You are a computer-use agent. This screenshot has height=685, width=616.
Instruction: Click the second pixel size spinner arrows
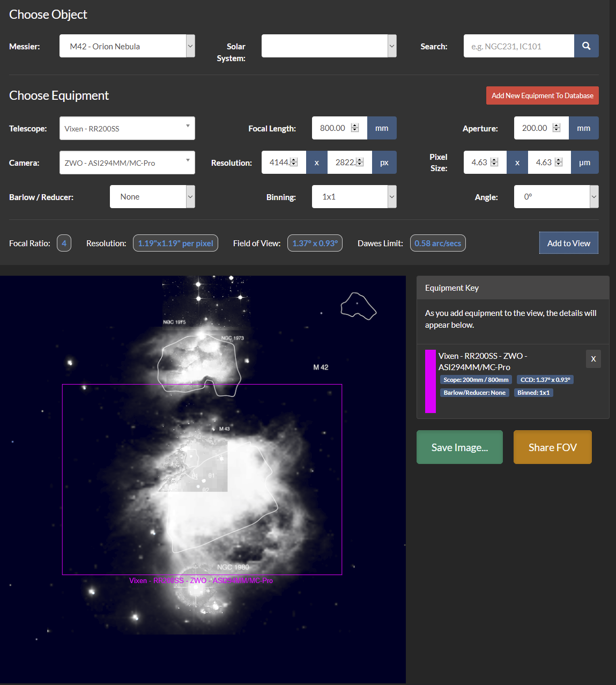point(559,162)
